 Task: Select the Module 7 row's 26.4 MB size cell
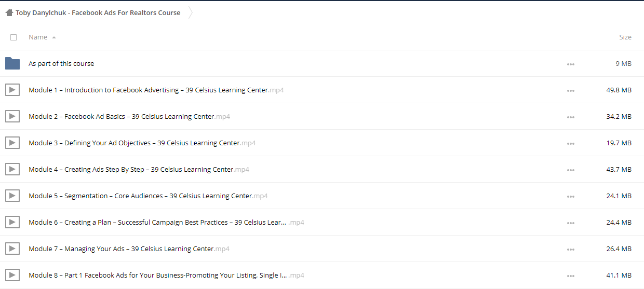coord(619,249)
